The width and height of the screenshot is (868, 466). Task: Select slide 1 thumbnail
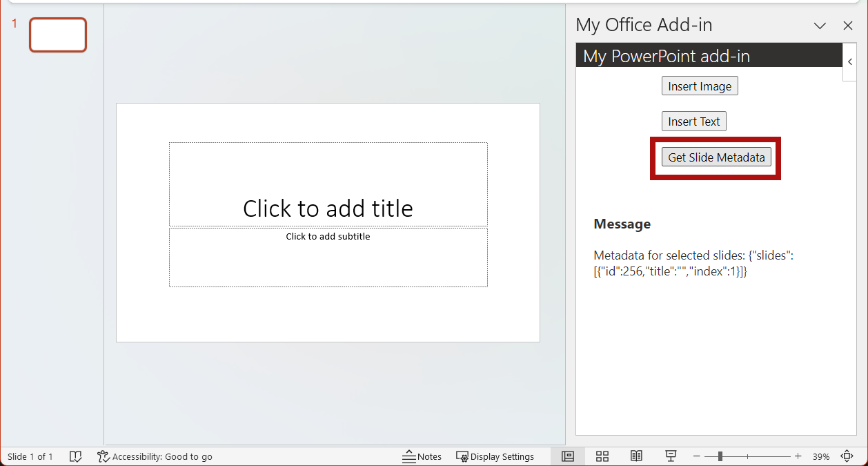pos(58,35)
